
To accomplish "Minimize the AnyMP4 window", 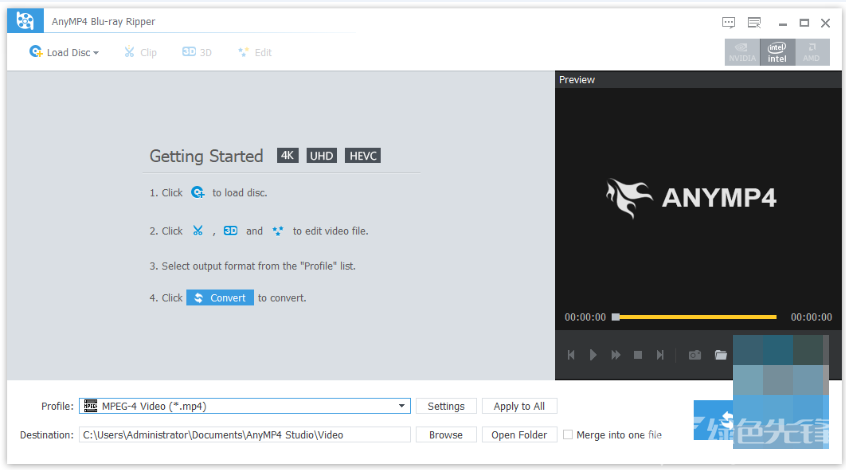I will [783, 23].
